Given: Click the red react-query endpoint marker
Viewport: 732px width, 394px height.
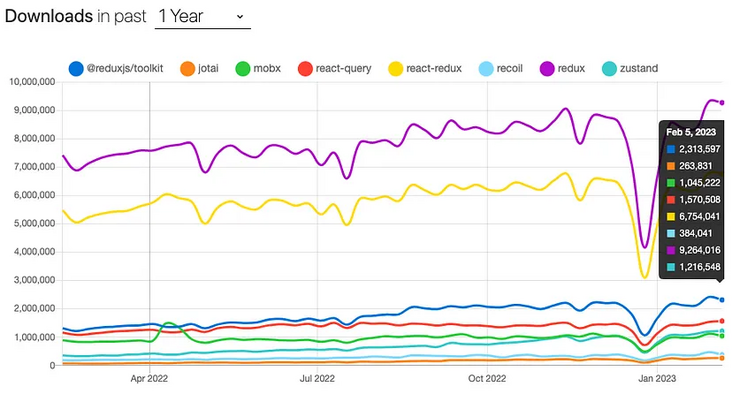Looking at the screenshot, I should pos(722,321).
